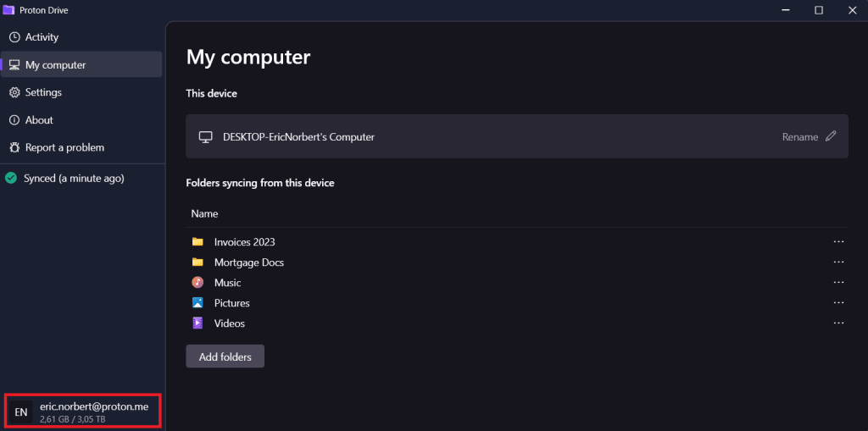This screenshot has width=868, height=431.
Task: Click the device monitor icon beside DESKTOP-EricNorbert's Computer
Action: (206, 136)
